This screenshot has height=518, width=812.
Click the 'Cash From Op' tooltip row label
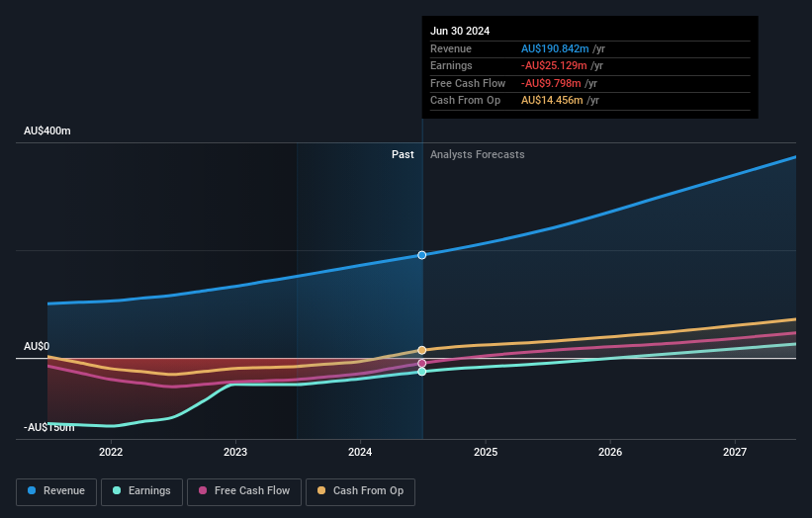[465, 101]
